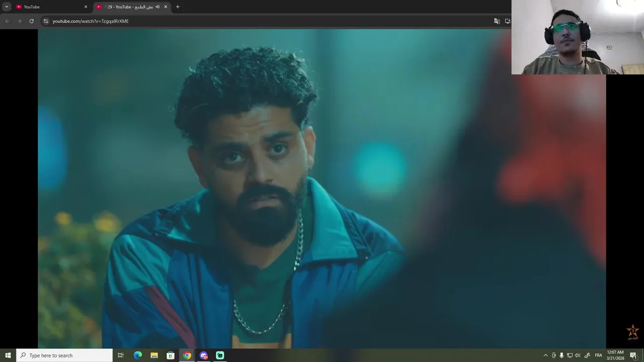
Task: Open the volume control tray icon
Action: [x=578, y=355]
